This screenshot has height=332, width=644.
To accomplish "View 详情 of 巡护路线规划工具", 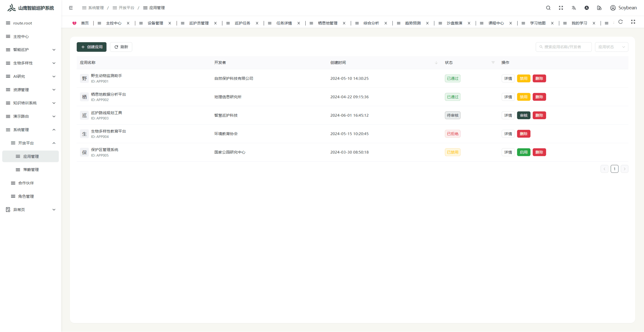I will click(508, 115).
